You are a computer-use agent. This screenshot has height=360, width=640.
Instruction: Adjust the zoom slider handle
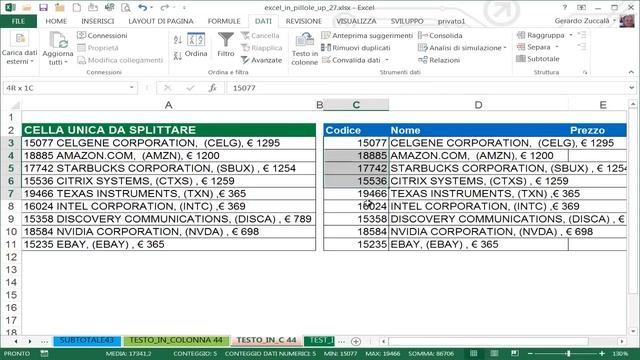tap(568, 353)
